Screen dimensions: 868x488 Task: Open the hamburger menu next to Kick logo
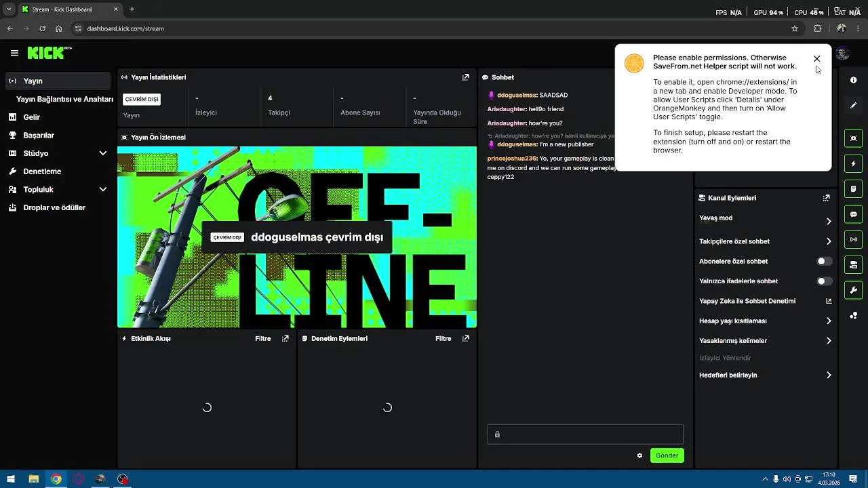point(14,53)
